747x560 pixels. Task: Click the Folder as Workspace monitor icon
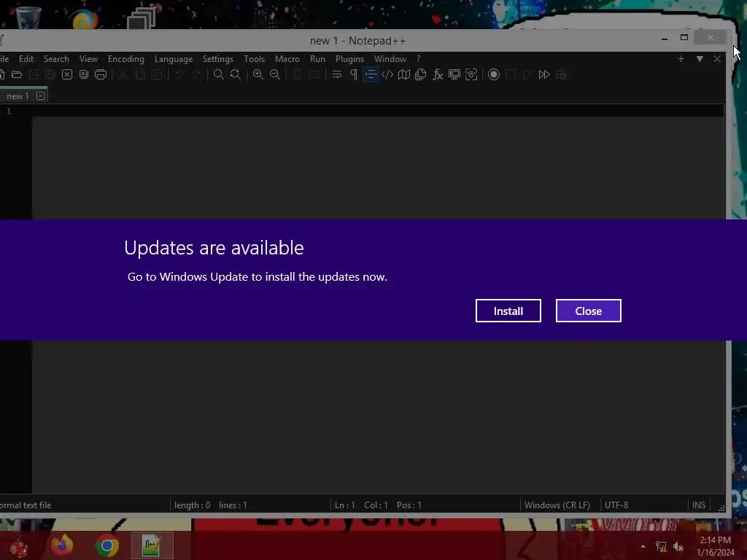[x=454, y=74]
